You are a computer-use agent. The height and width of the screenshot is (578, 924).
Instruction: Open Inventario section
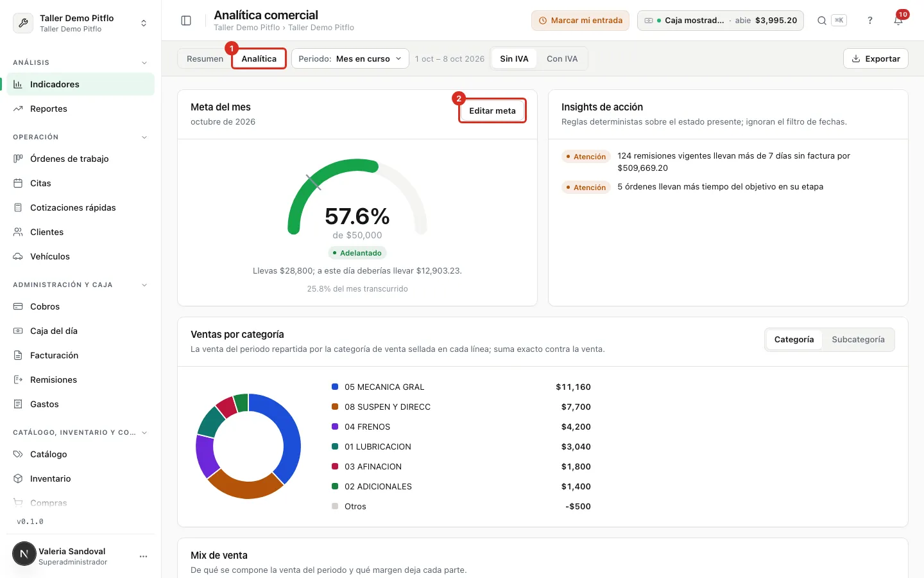click(x=81, y=478)
